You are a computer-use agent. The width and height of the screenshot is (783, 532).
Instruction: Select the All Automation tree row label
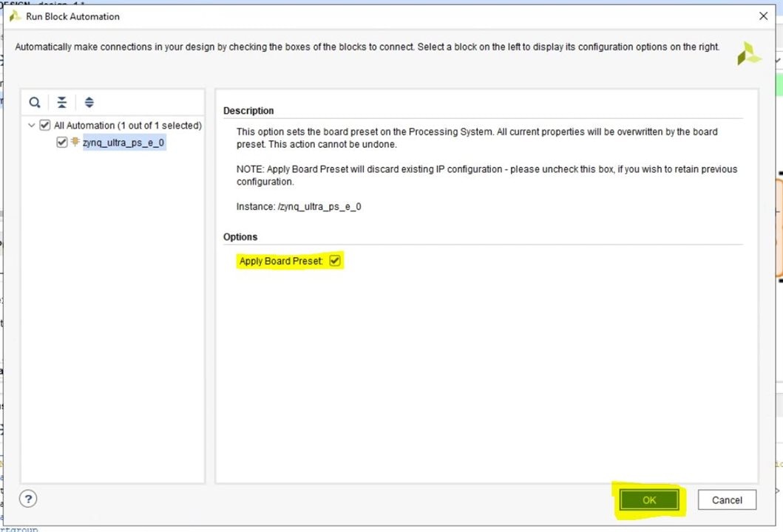127,126
